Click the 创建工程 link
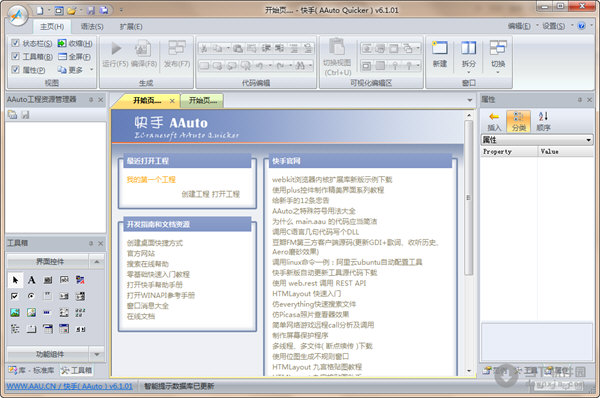The image size is (600, 398). coord(196,194)
